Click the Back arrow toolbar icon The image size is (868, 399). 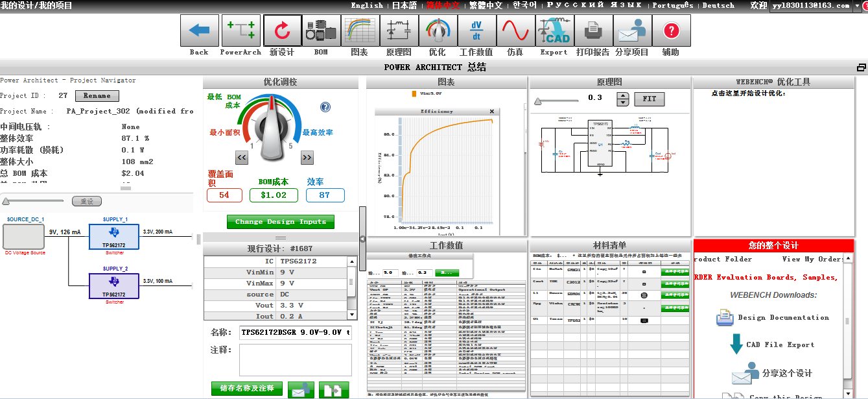tap(199, 30)
